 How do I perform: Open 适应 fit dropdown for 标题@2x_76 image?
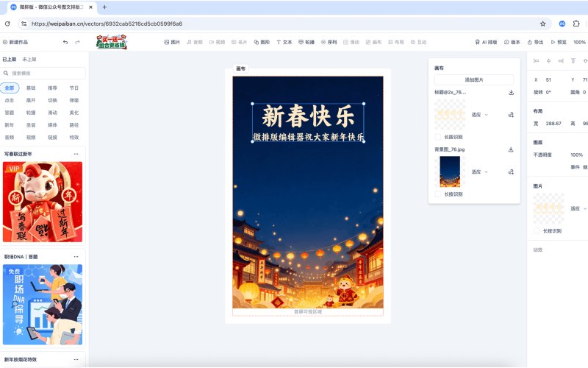480,115
